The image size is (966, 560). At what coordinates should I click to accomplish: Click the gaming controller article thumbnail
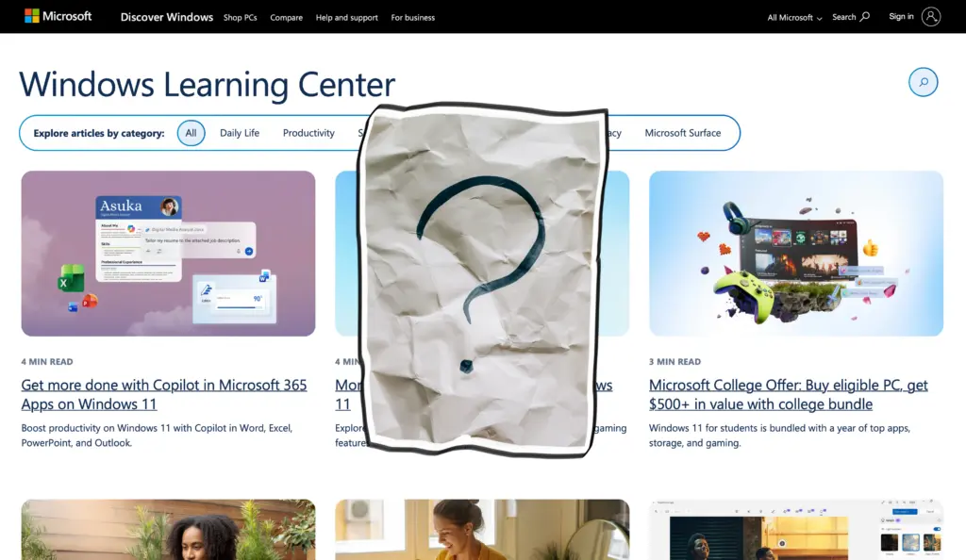point(796,254)
